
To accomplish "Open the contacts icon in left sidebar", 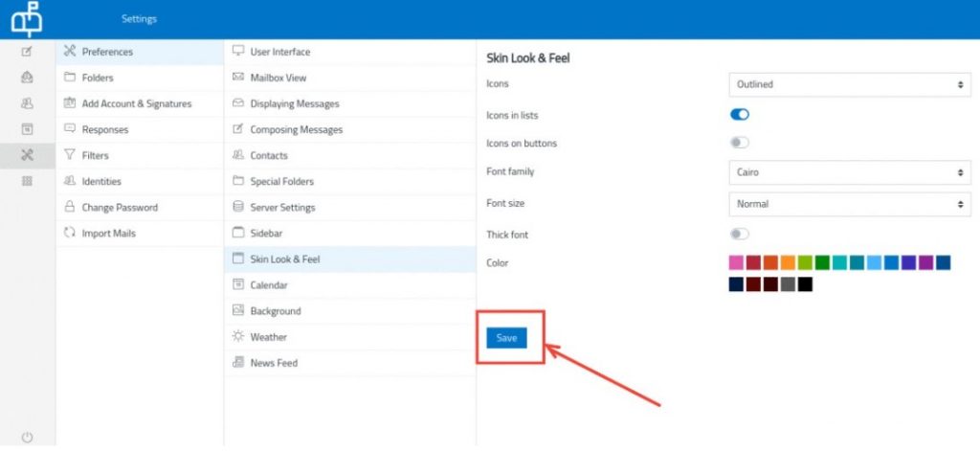I will tap(27, 103).
